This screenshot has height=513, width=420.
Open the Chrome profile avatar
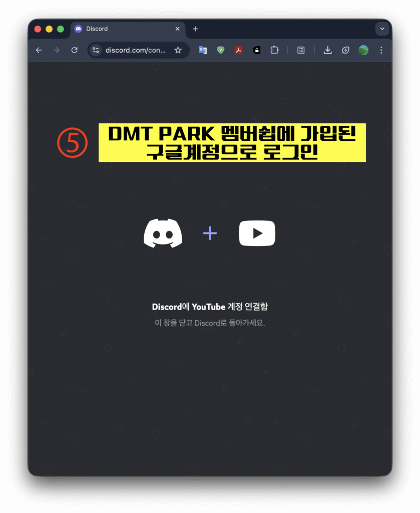click(x=363, y=50)
